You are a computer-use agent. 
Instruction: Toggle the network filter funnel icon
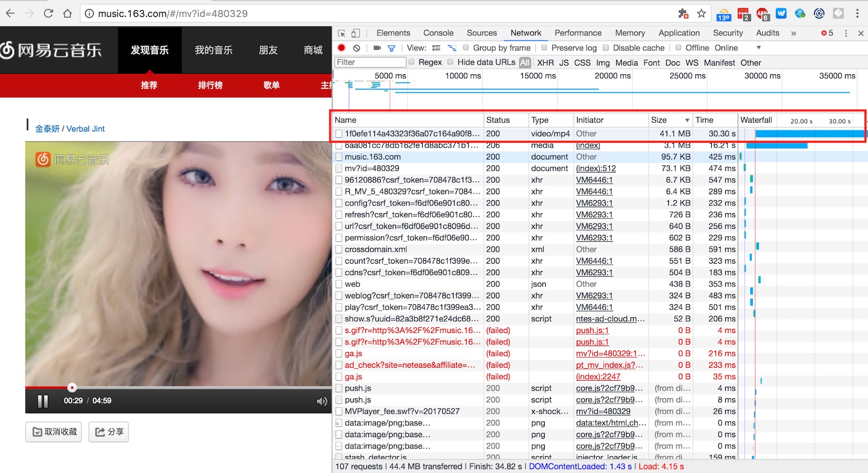tap(391, 48)
